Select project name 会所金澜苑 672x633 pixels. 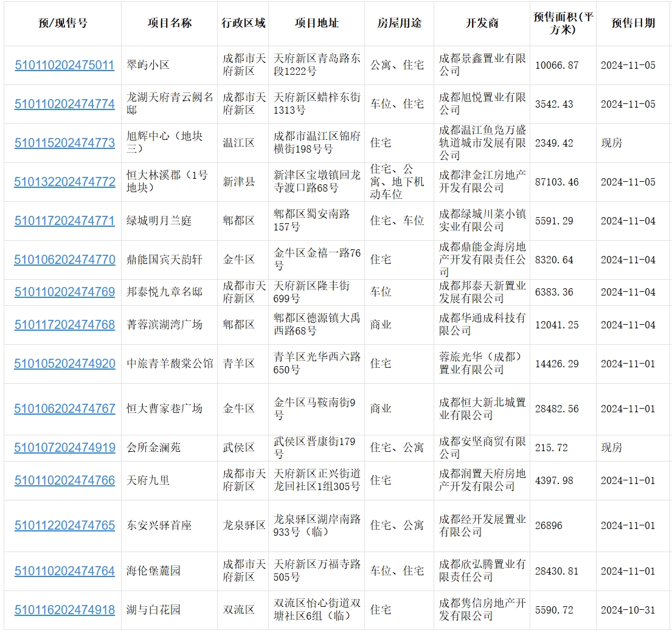[x=153, y=448]
